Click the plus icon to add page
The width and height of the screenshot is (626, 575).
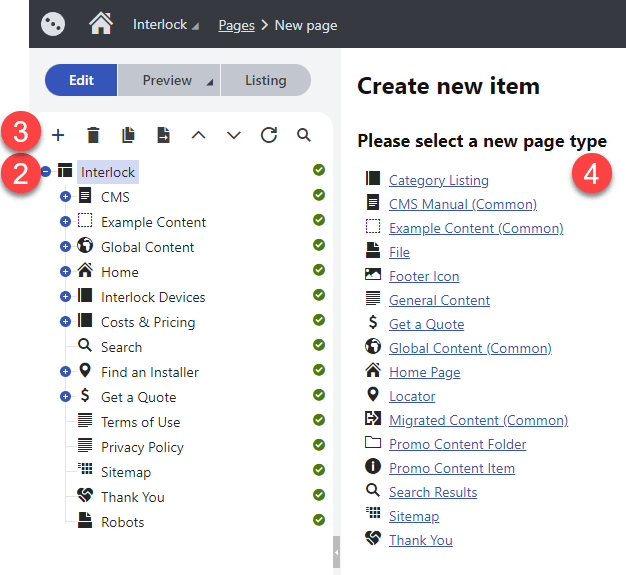(58, 135)
